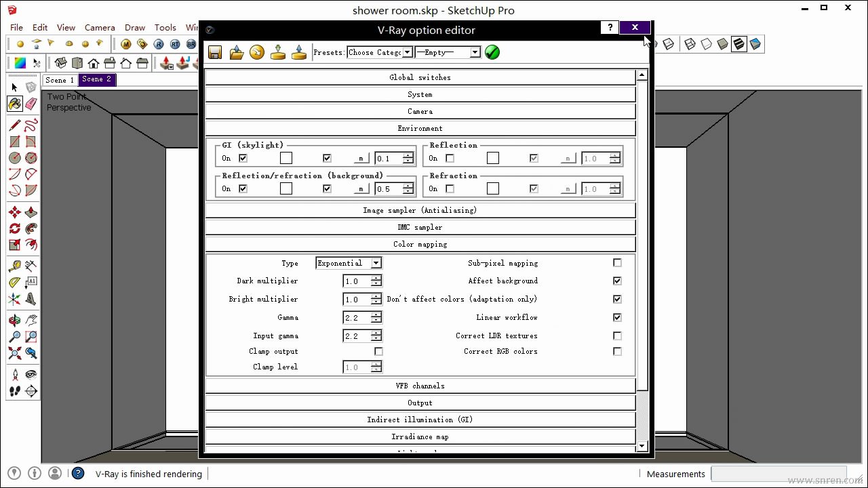The height and width of the screenshot is (488, 868).
Task: Expand the Global switches rollout
Action: 420,77
